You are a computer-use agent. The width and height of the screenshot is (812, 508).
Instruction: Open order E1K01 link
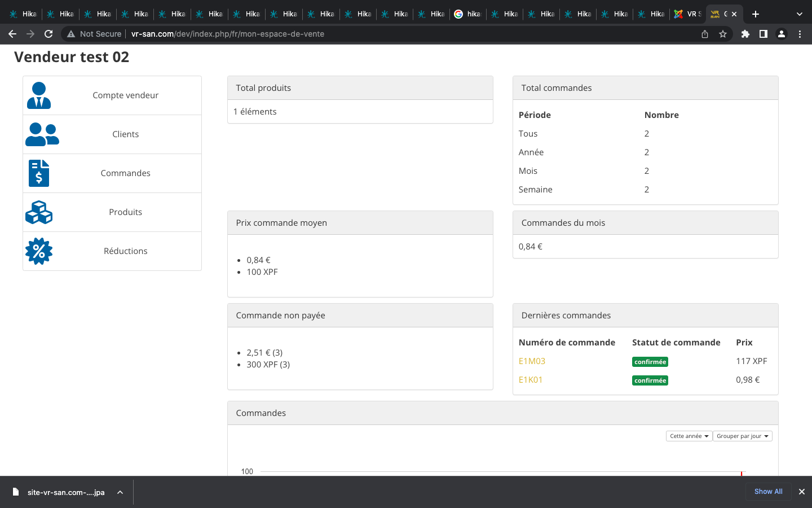coord(531,380)
